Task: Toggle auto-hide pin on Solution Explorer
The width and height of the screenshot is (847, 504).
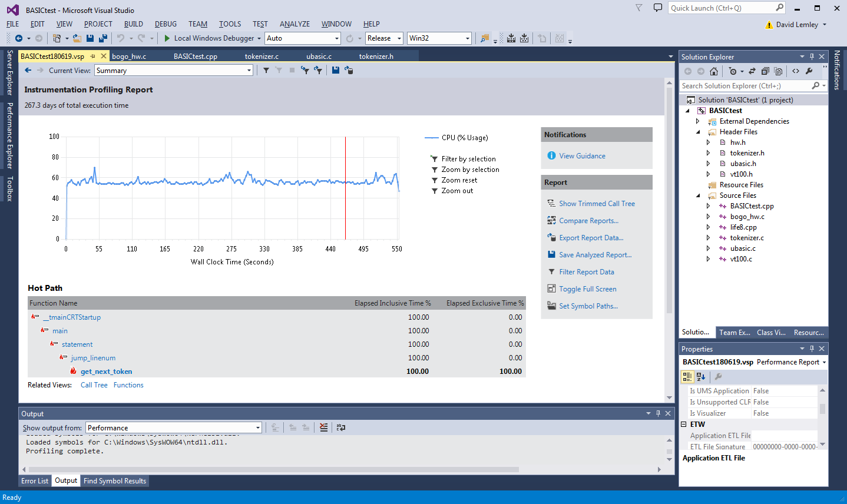Action: [812, 57]
